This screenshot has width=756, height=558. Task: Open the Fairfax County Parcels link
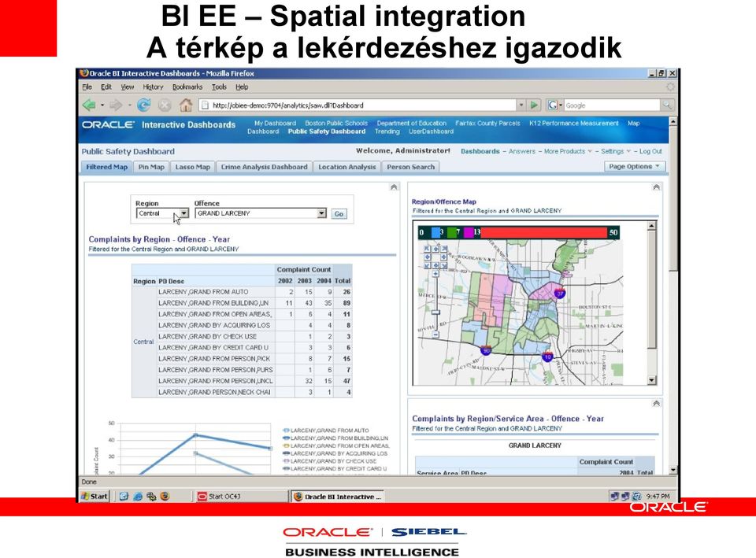pyautogui.click(x=487, y=124)
